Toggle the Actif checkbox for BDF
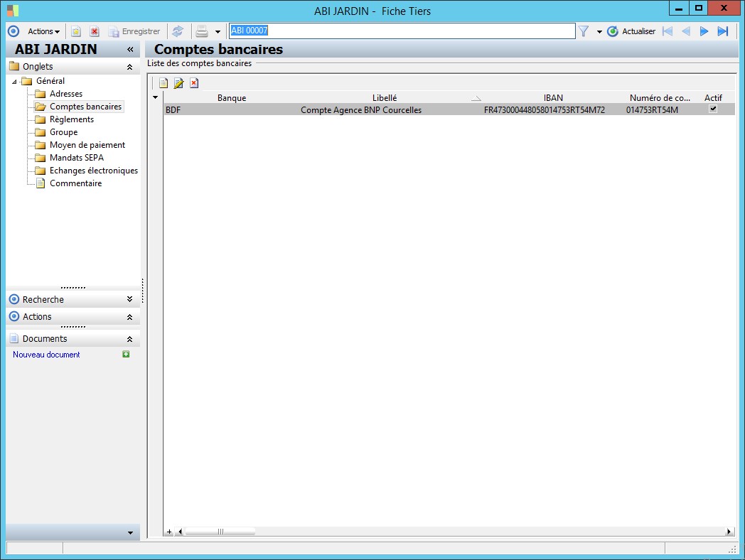 [713, 109]
